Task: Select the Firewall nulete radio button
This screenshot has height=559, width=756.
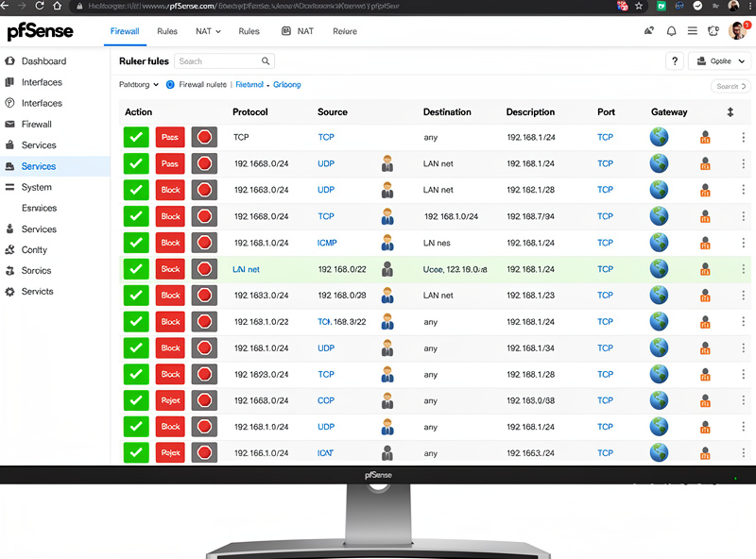Action: pyautogui.click(x=170, y=85)
